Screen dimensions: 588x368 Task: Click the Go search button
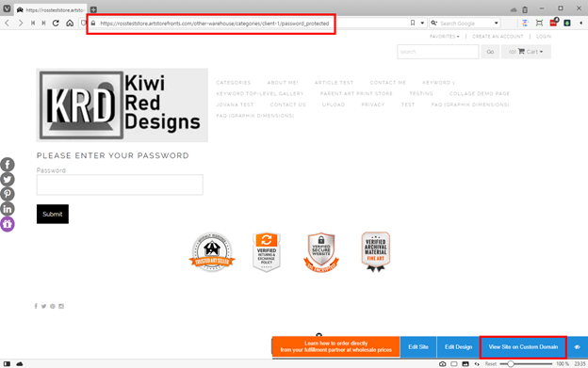click(x=490, y=52)
